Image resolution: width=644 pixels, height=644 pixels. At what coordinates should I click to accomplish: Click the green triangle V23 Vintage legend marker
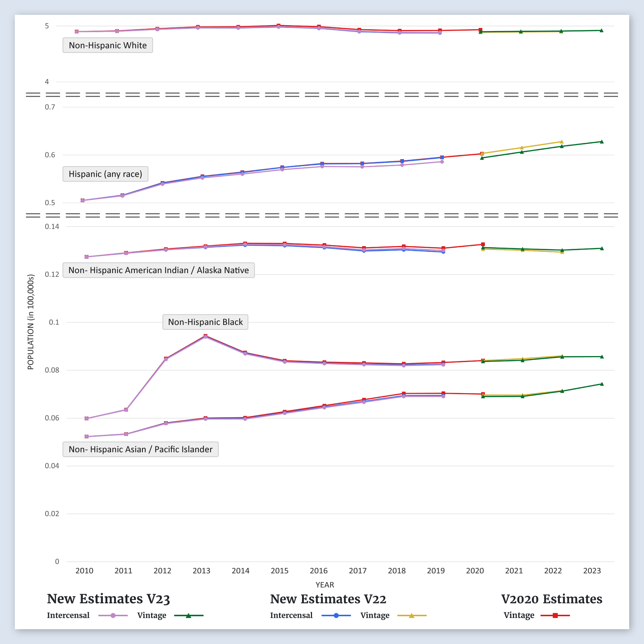point(188,616)
